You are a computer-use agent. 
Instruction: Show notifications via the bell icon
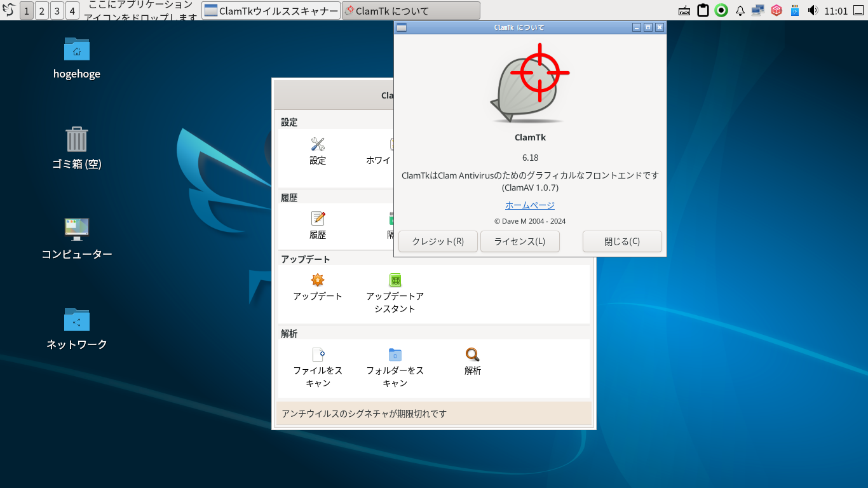coord(740,10)
